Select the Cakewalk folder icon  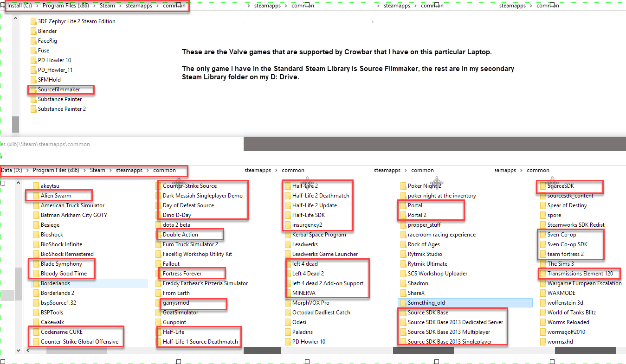tap(36, 322)
